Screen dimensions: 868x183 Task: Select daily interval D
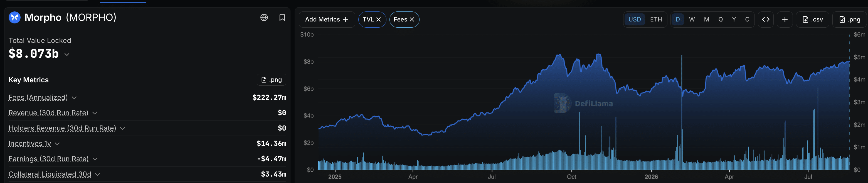point(678,20)
